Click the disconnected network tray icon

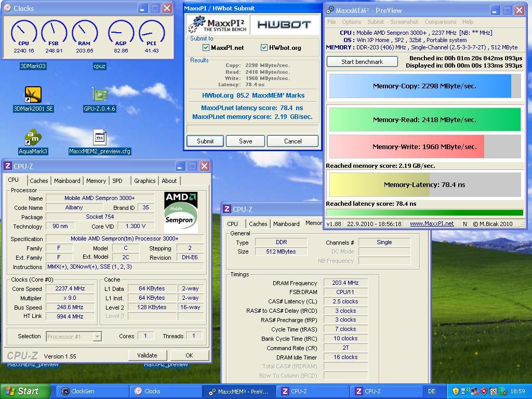[x=475, y=391]
